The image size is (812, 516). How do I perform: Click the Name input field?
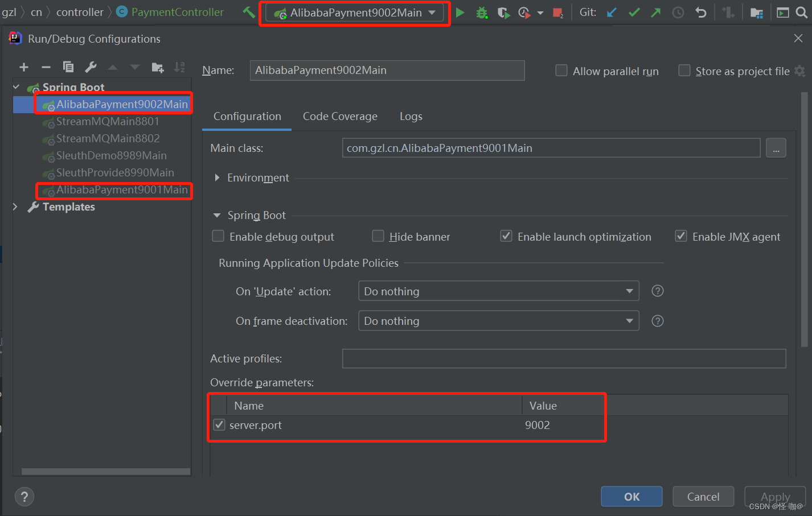[387, 70]
